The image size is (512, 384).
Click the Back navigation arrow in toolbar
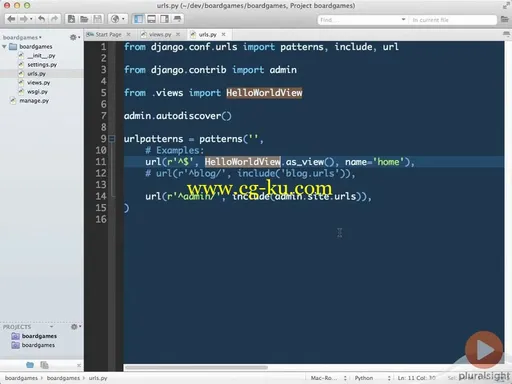[11, 19]
